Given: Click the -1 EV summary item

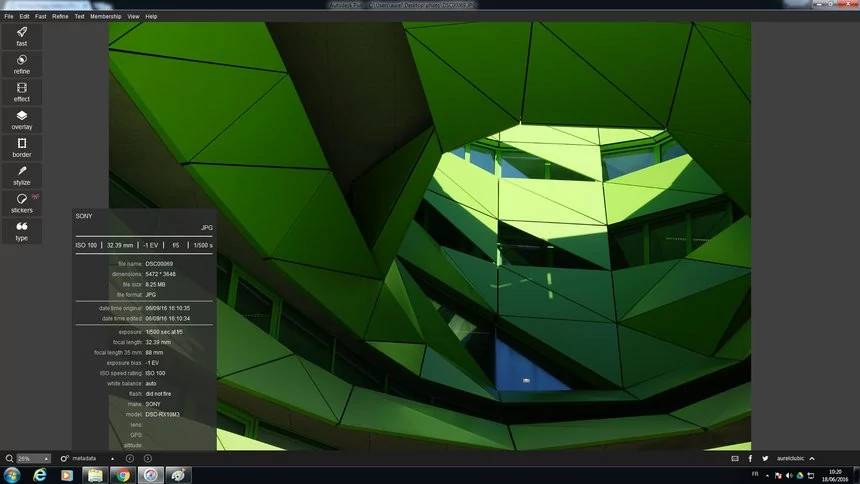Looking at the screenshot, I should point(151,245).
